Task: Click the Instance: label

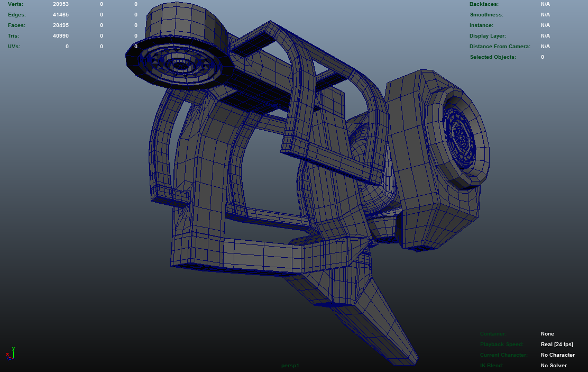Action: coord(482,25)
